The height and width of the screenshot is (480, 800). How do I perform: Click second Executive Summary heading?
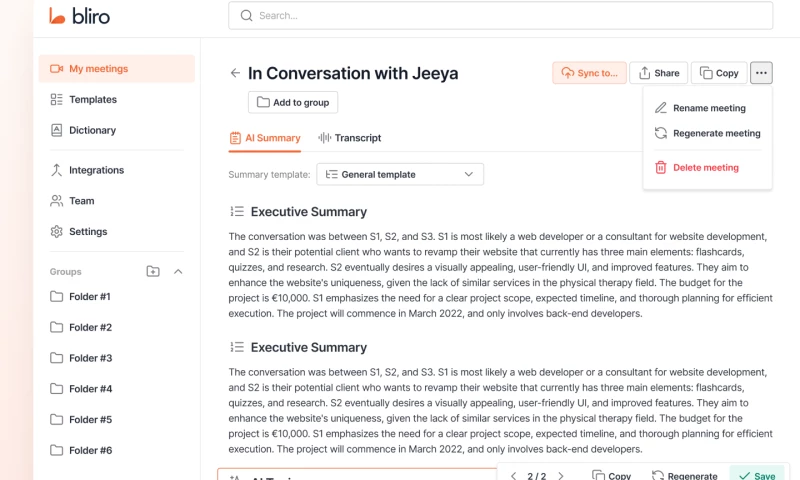309,347
